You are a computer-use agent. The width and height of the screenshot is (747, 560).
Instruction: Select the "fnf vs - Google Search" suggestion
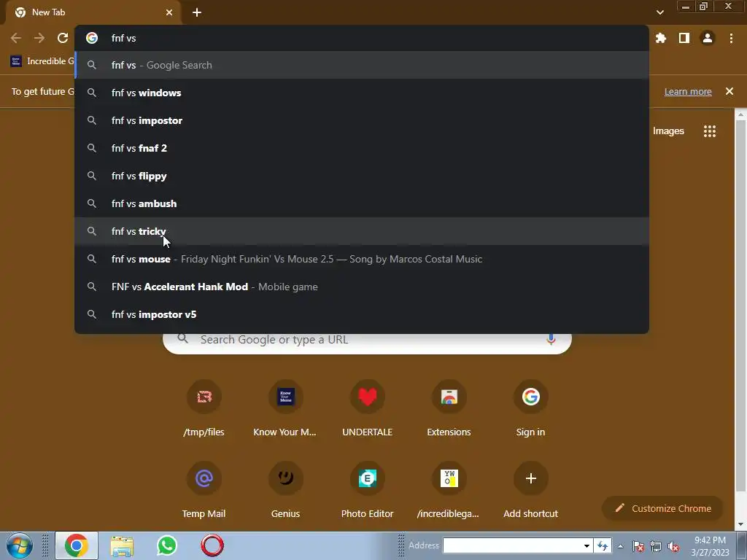tap(362, 65)
